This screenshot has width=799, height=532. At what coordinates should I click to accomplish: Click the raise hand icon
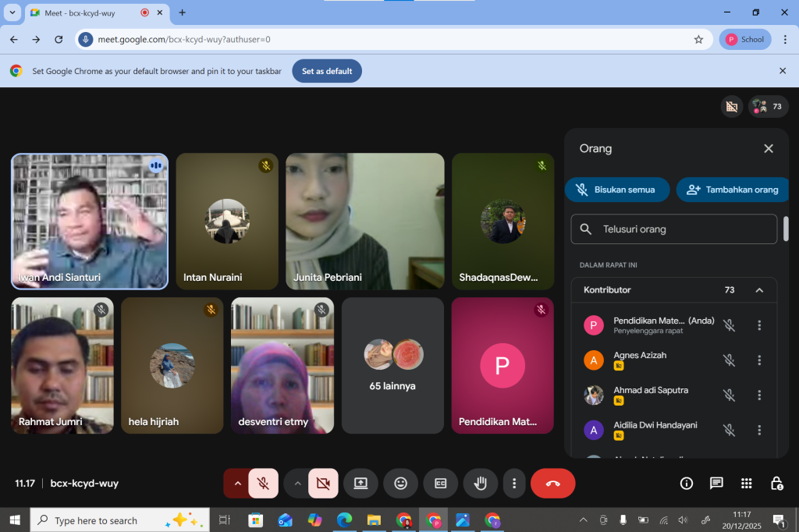480,484
